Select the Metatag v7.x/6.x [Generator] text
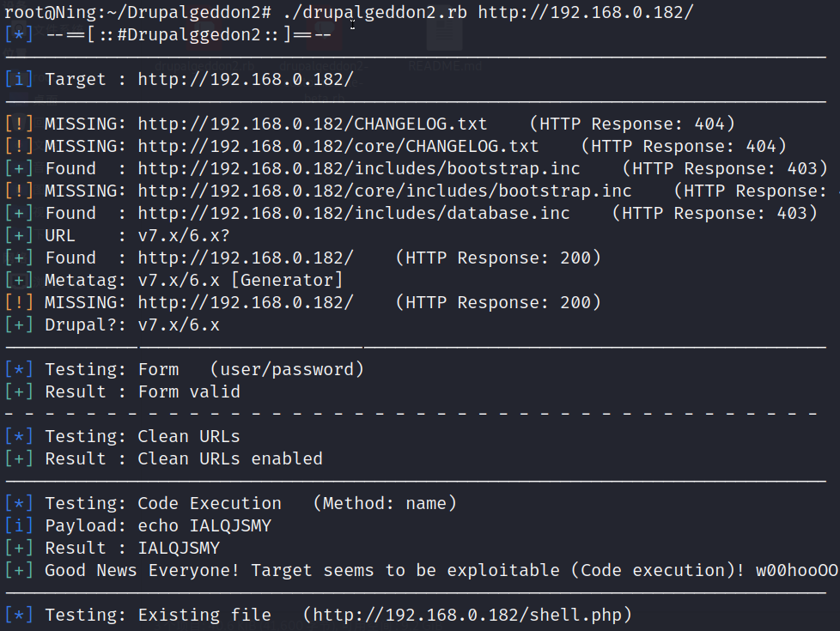 pyautogui.click(x=193, y=280)
